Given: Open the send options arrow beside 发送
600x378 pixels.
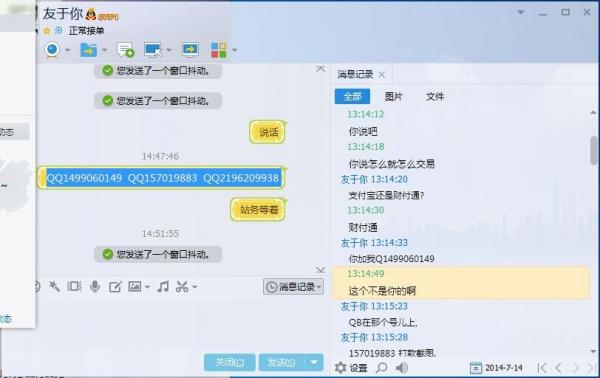Looking at the screenshot, I should tap(314, 362).
